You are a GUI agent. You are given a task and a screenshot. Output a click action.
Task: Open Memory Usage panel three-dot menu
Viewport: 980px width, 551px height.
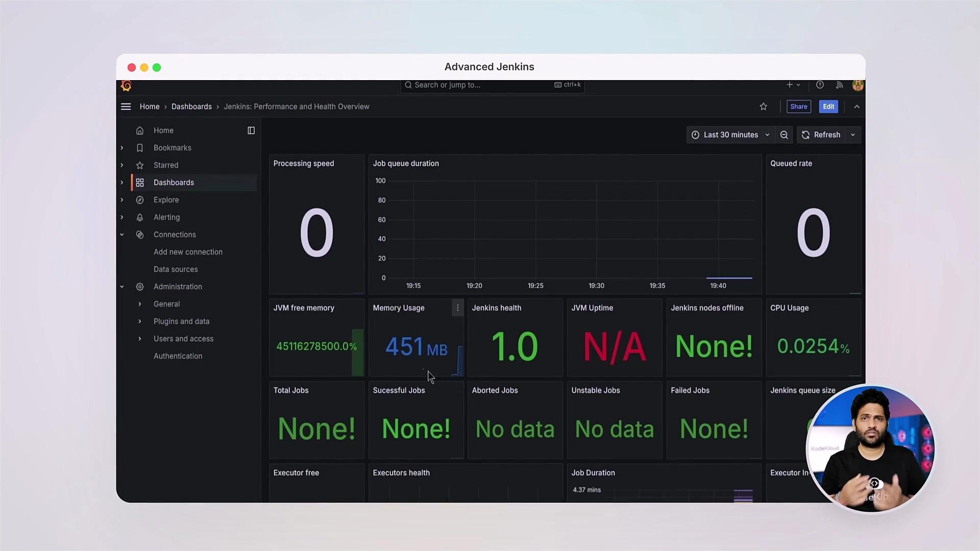click(458, 308)
